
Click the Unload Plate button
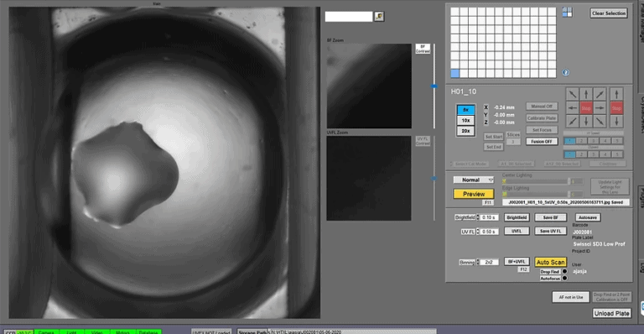[x=611, y=314]
